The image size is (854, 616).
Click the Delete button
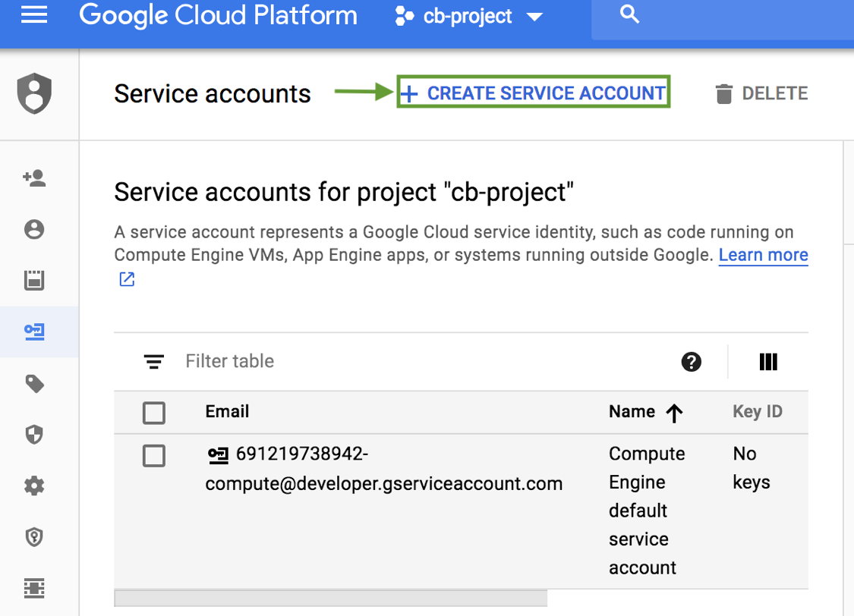pyautogui.click(x=761, y=93)
